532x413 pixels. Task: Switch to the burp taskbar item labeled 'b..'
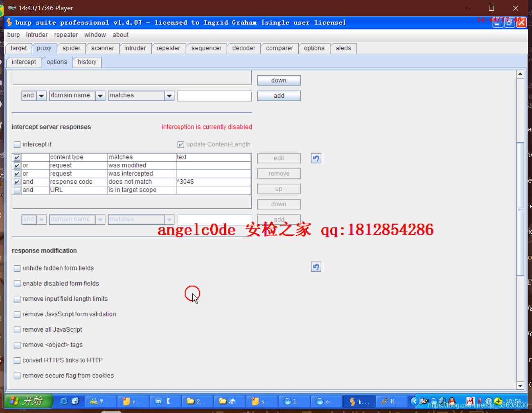tap(359, 402)
